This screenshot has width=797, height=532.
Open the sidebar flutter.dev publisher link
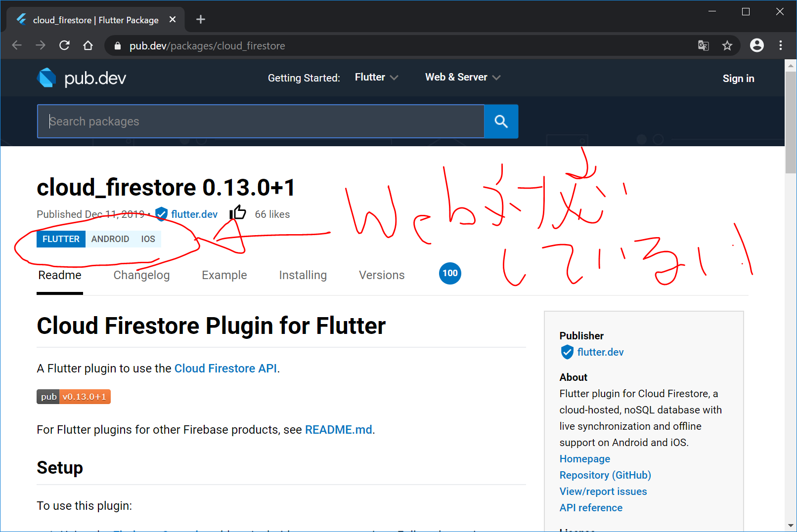(x=600, y=352)
